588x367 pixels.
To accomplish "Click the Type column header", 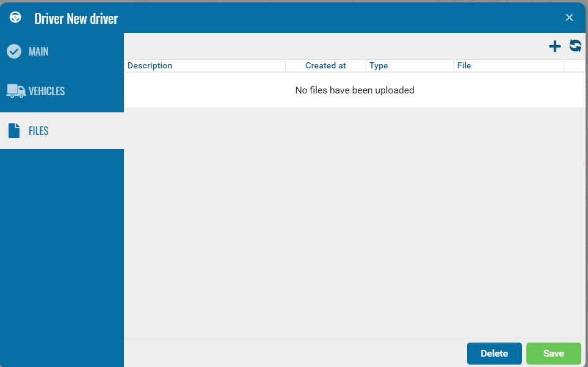I will pos(379,65).
